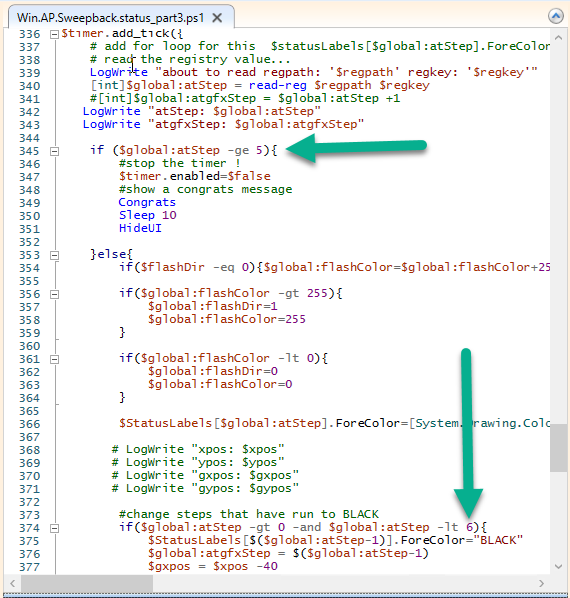
Task: Click '#change steps that have run to BLACK' comment
Action: tap(249, 514)
